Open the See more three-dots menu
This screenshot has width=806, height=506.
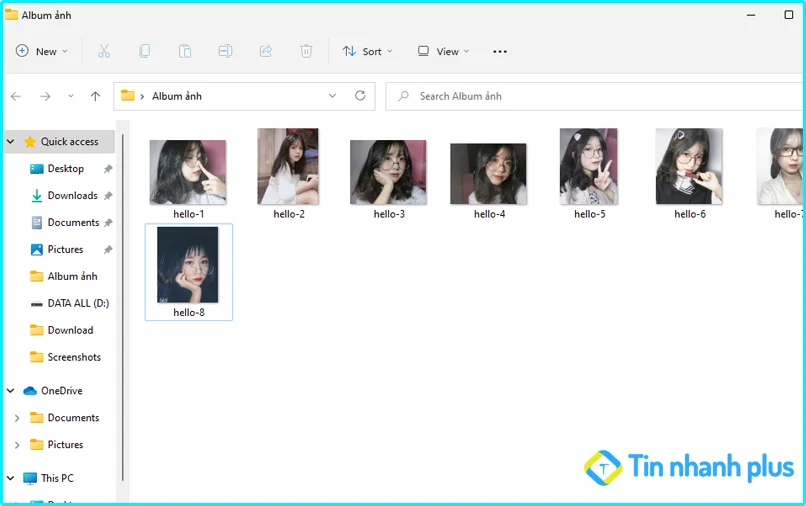(x=500, y=51)
